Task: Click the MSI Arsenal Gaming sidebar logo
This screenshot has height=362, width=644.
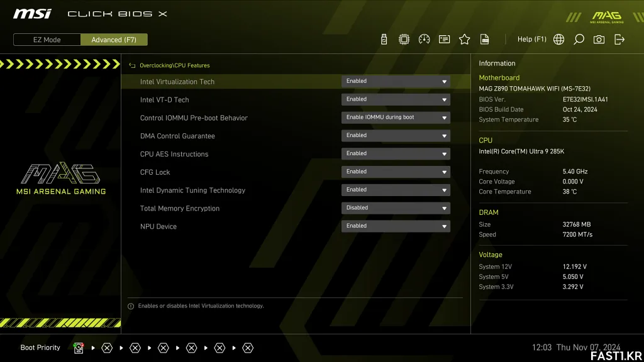Action: 61,178
